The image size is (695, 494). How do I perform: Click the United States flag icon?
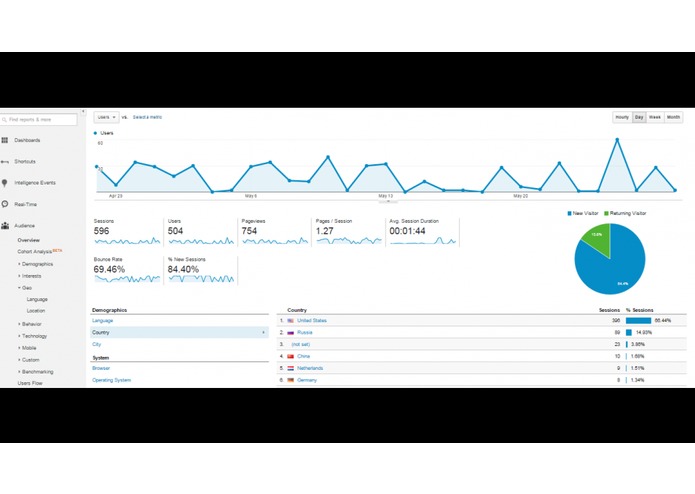[290, 320]
